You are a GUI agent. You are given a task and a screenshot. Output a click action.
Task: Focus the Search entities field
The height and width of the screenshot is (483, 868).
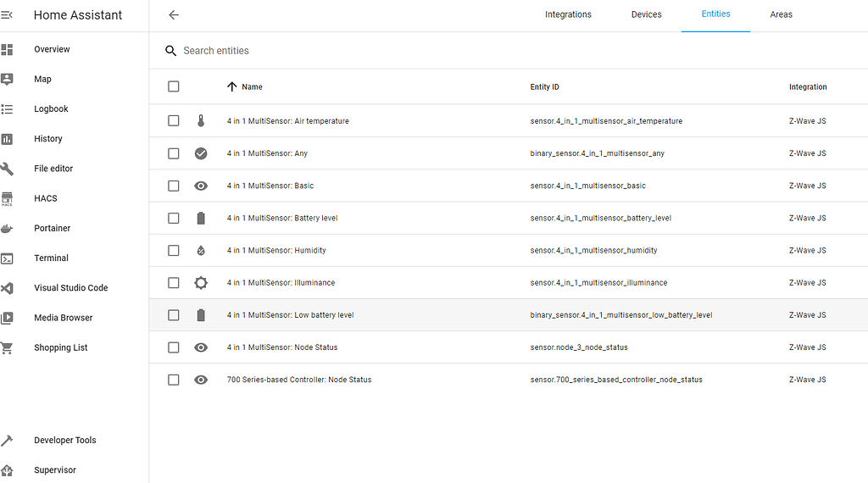point(339,51)
